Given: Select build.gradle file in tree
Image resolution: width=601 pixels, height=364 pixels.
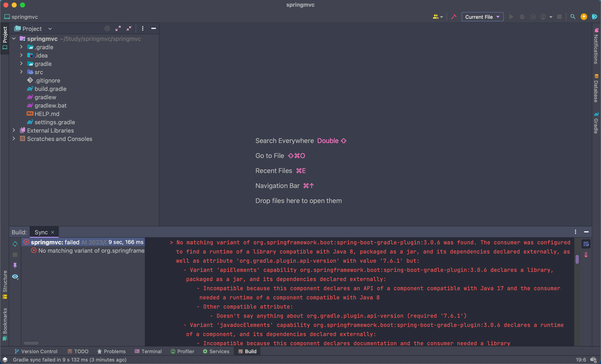Looking at the screenshot, I should click(51, 89).
